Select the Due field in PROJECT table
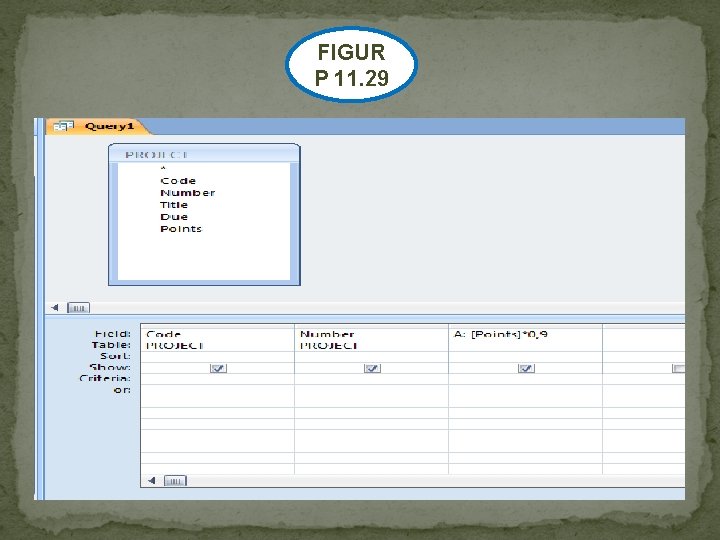Image resolution: width=720 pixels, height=540 pixels. [174, 217]
